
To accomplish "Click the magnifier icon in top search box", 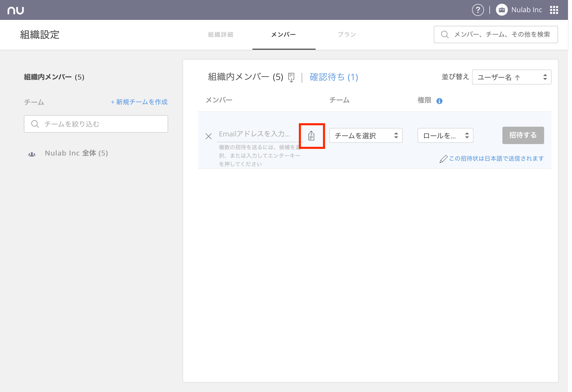I will (445, 35).
